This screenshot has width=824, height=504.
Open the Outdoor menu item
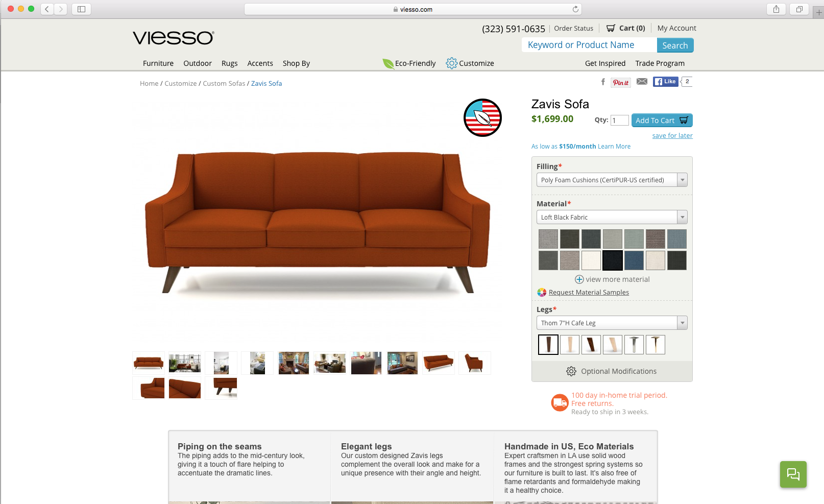coord(198,63)
